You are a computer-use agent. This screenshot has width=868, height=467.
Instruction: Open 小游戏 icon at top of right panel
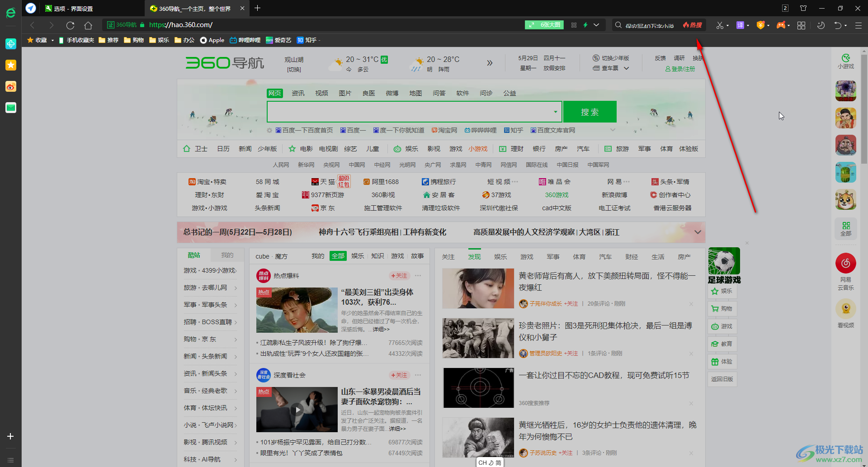[845, 61]
